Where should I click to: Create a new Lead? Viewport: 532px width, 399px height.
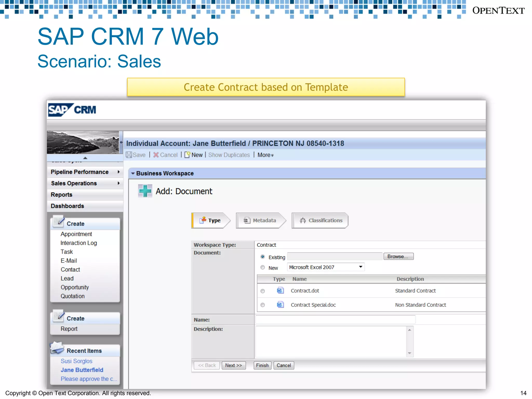[67, 278]
